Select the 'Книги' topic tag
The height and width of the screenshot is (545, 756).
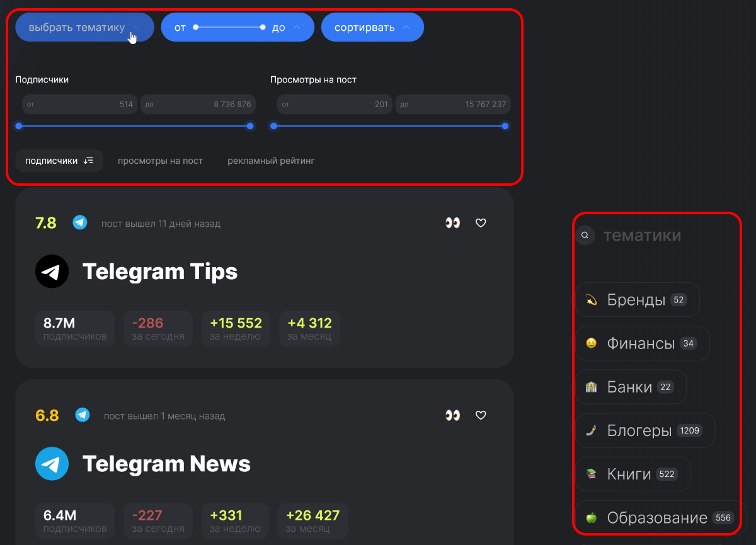633,474
